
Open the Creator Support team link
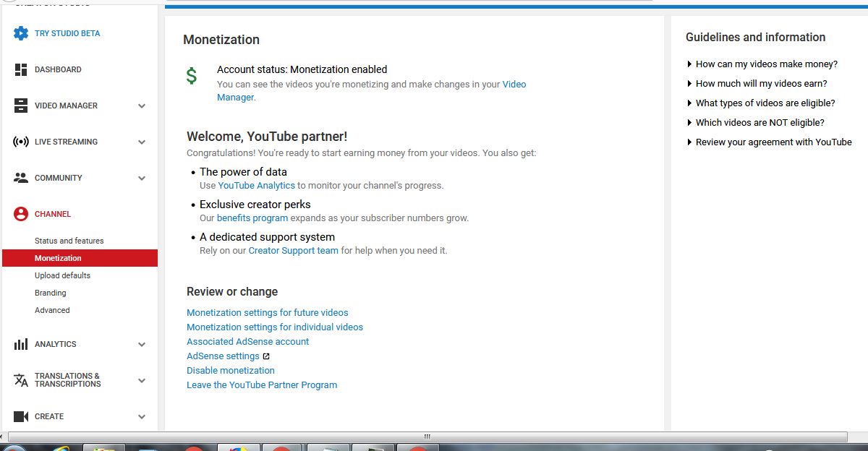point(294,251)
